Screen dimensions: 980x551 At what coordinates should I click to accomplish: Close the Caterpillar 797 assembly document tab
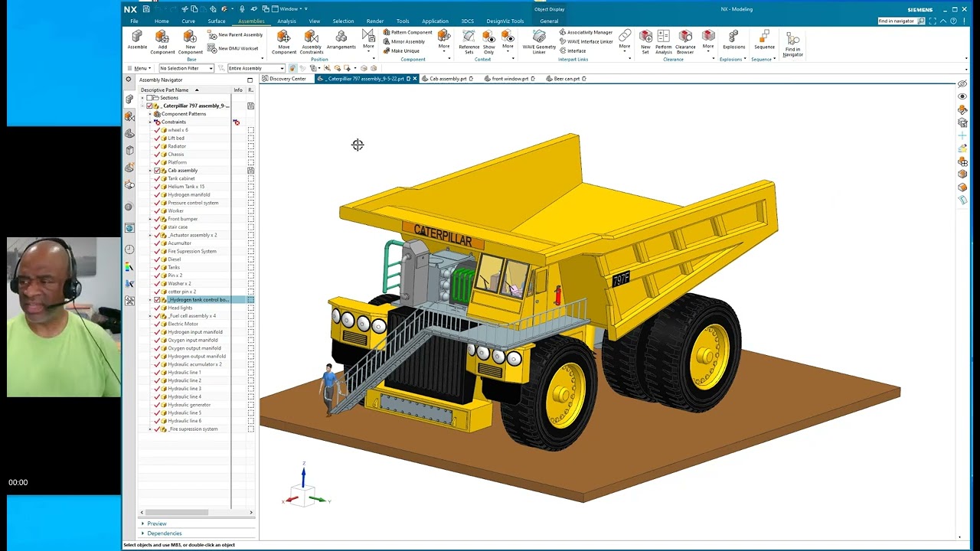(x=415, y=79)
